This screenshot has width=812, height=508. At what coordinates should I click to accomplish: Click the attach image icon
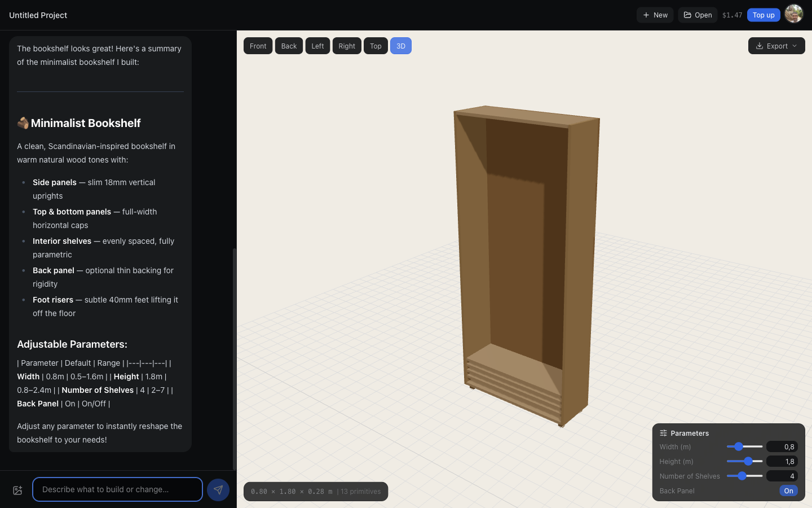coord(17,490)
